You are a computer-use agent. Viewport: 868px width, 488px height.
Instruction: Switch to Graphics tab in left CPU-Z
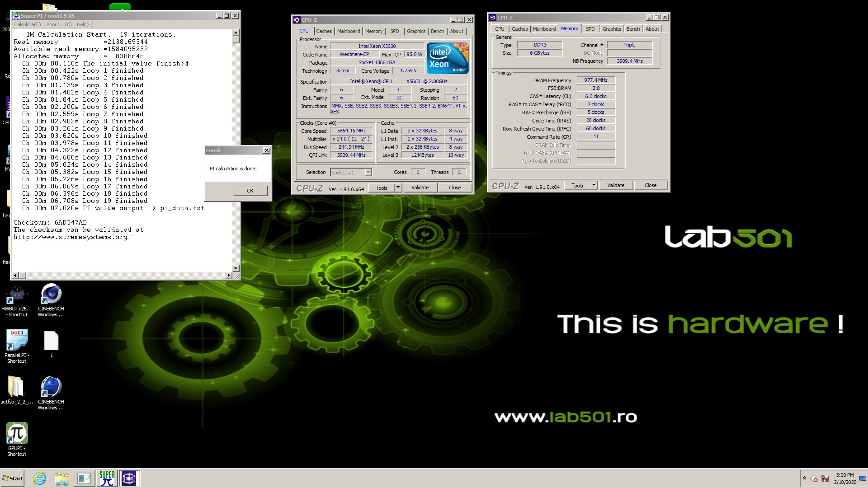pos(416,31)
